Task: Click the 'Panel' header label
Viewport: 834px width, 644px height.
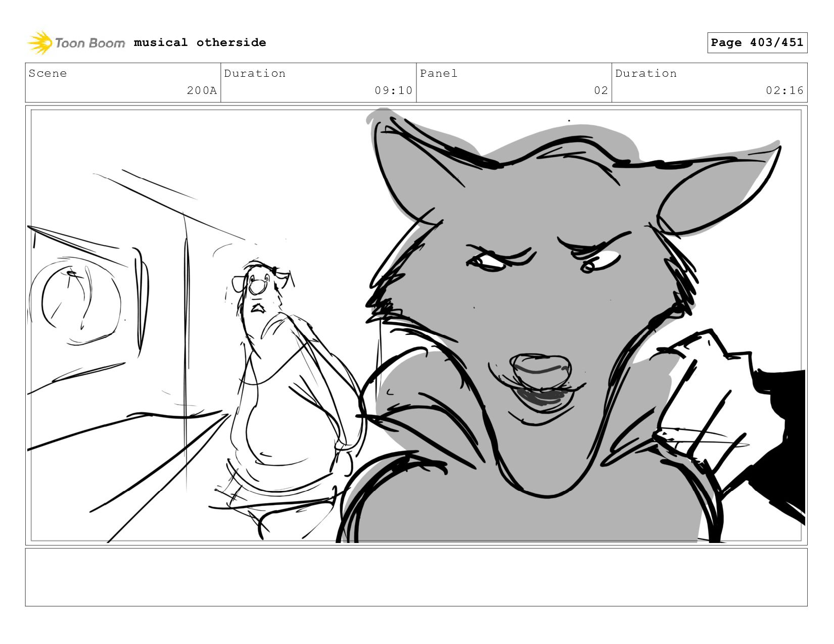Action: (439, 73)
